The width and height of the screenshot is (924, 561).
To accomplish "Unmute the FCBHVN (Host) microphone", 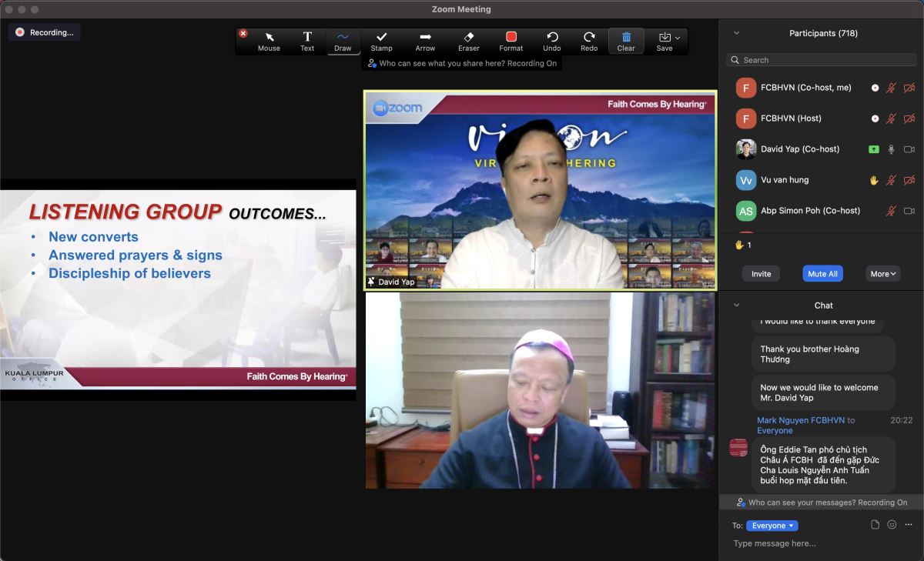I will (x=891, y=119).
